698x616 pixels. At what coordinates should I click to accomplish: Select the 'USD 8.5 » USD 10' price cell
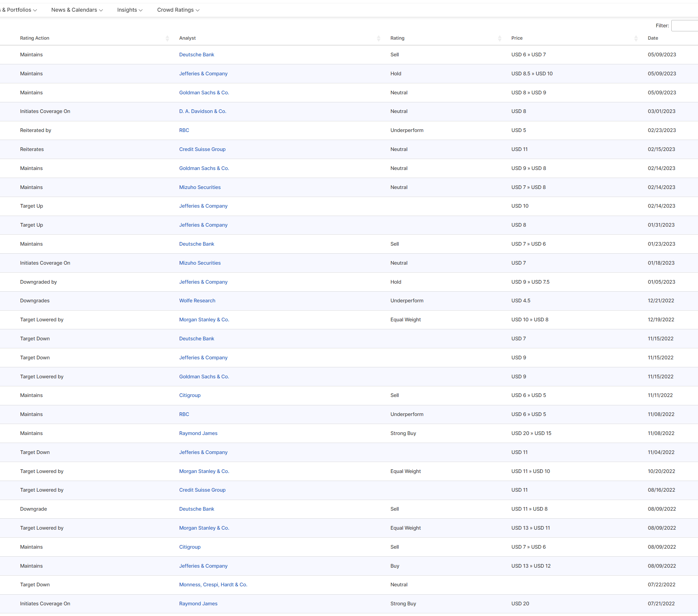point(532,73)
